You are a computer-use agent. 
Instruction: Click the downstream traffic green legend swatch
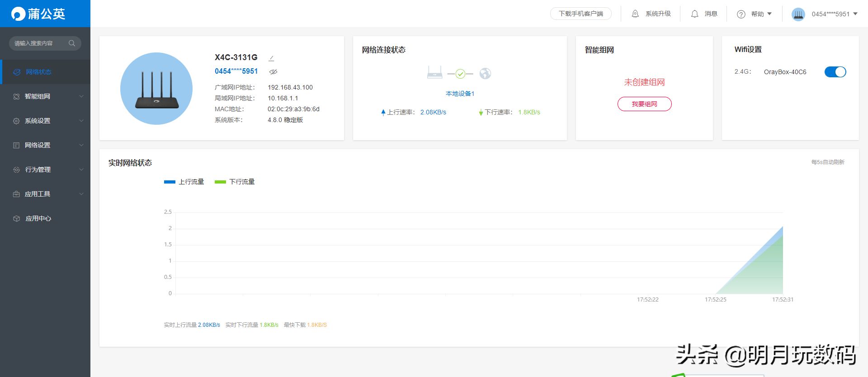pos(220,182)
